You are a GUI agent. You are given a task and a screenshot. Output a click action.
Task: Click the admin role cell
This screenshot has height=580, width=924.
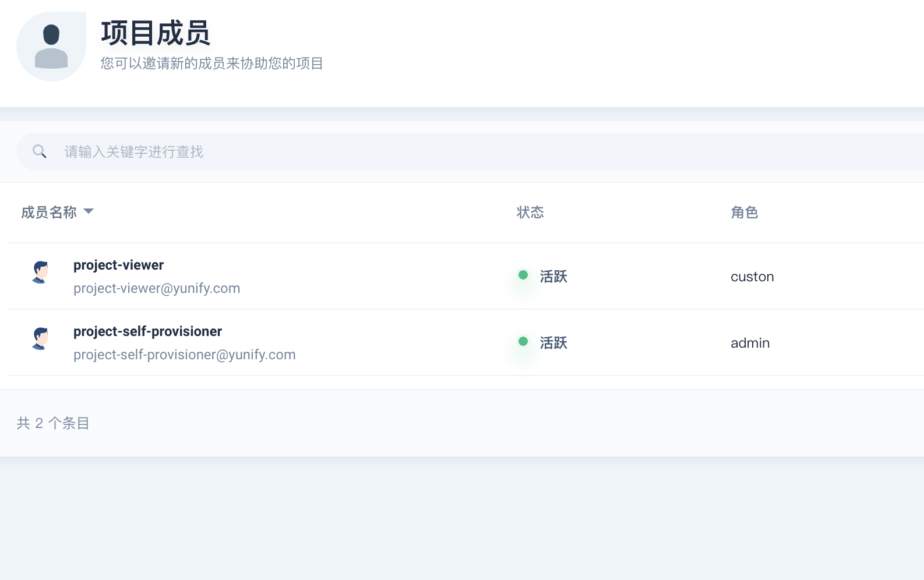[750, 343]
